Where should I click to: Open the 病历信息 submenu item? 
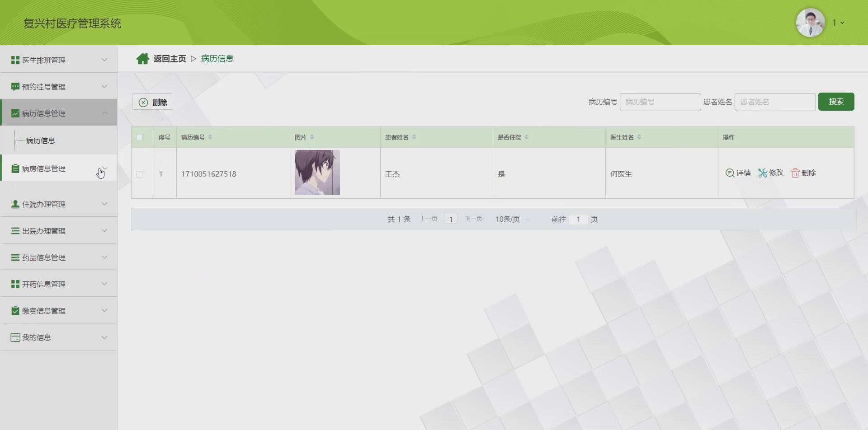click(41, 140)
